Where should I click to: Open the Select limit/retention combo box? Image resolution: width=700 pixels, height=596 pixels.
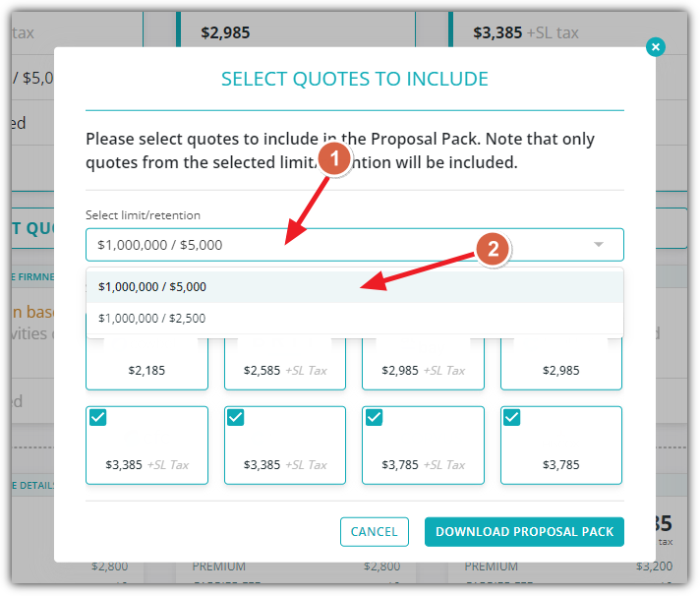(x=355, y=245)
